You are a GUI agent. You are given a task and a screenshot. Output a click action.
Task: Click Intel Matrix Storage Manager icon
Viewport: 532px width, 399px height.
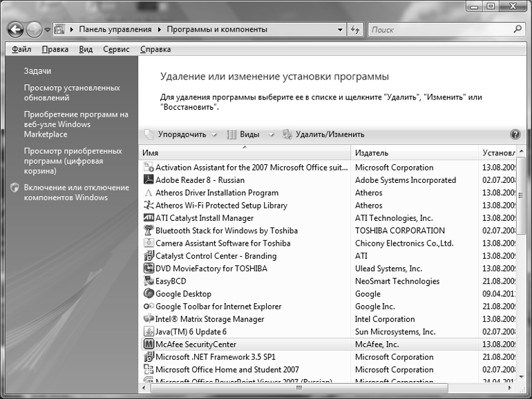pos(149,319)
